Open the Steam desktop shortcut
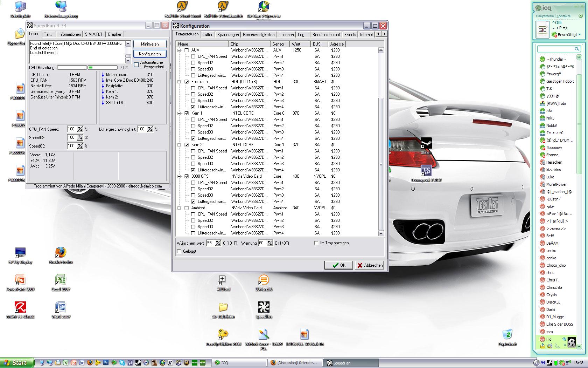The height and width of the screenshot is (368, 588). pyautogui.click(x=426, y=144)
